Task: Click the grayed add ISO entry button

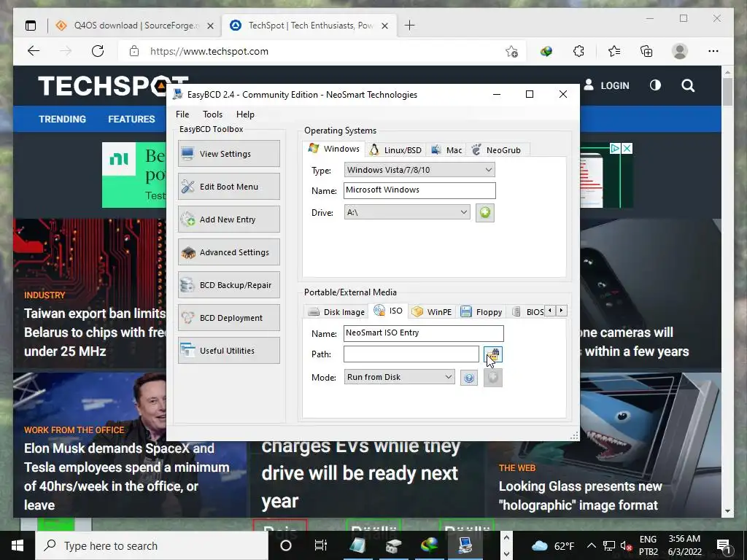Action: [493, 378]
